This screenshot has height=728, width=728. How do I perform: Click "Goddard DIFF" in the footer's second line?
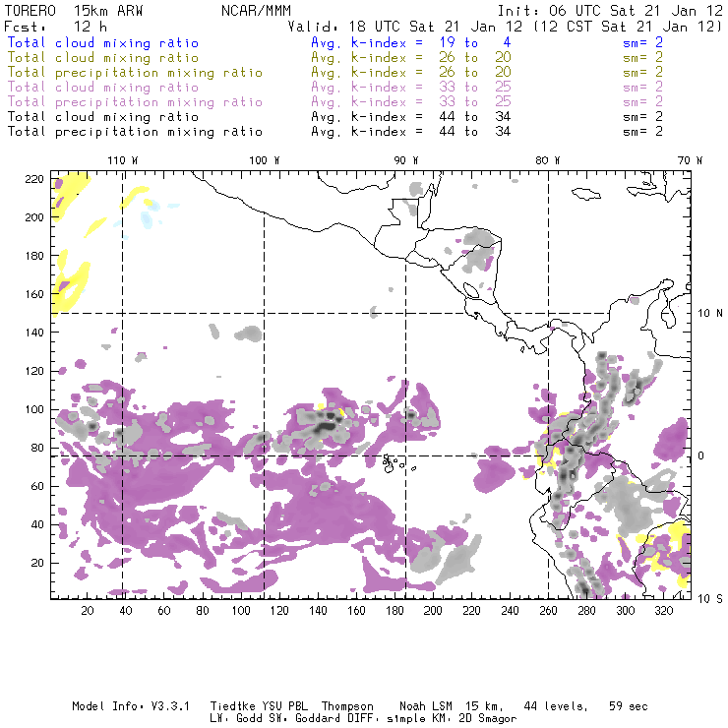coord(334,718)
